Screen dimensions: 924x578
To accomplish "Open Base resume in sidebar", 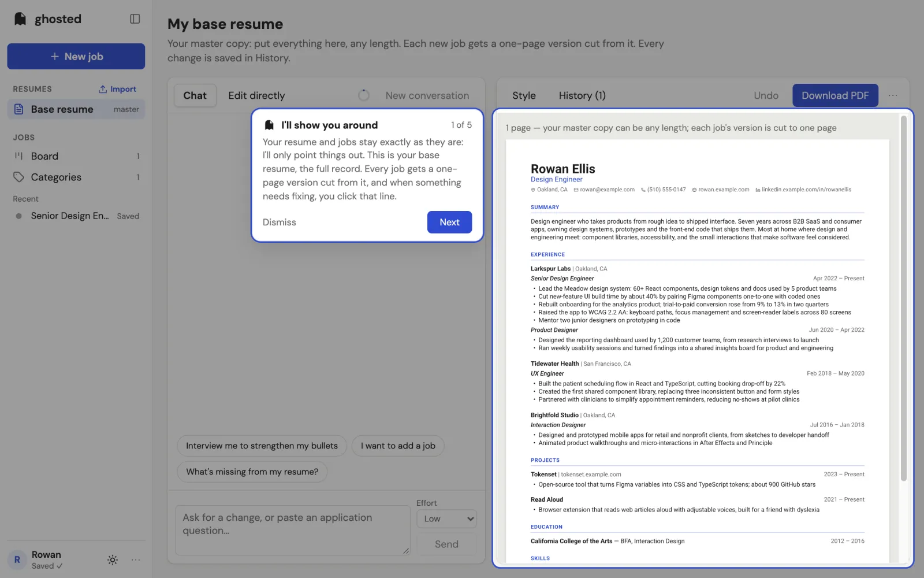I will pyautogui.click(x=76, y=109).
